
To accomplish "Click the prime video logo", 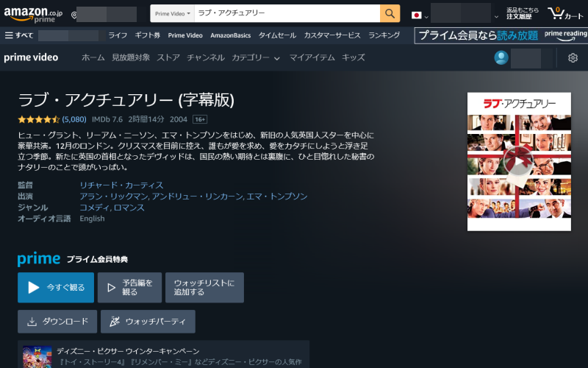I will [x=31, y=57].
